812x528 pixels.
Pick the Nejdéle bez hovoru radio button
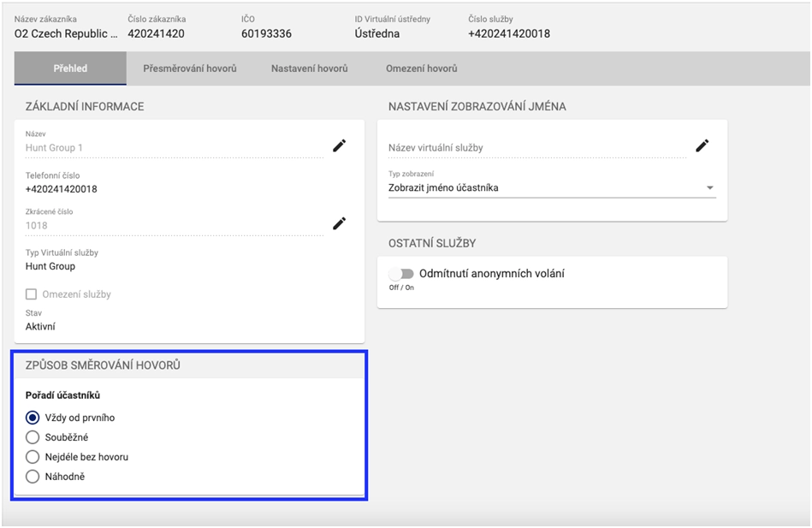click(33, 457)
